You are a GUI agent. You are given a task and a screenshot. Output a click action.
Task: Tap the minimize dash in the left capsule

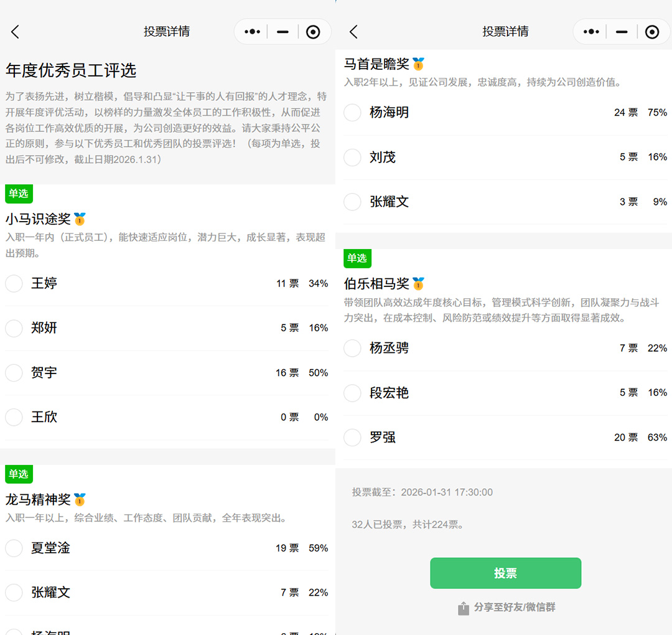[x=282, y=31]
